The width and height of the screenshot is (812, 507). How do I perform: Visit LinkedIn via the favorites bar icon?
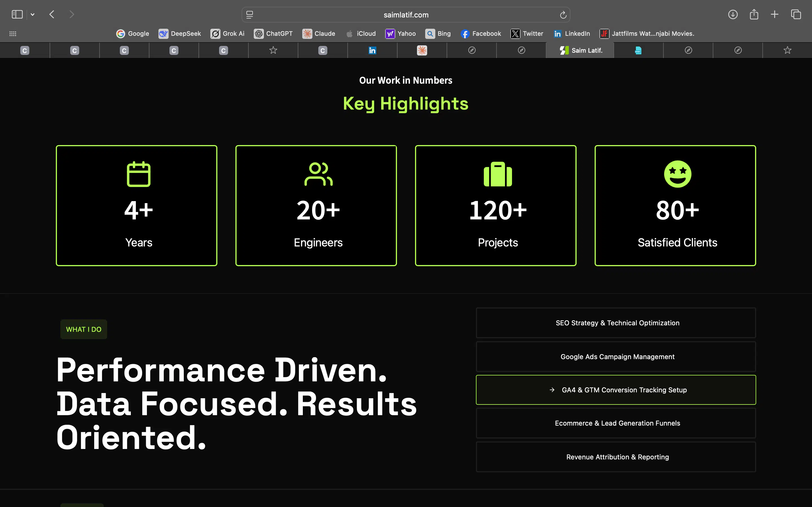click(572, 34)
